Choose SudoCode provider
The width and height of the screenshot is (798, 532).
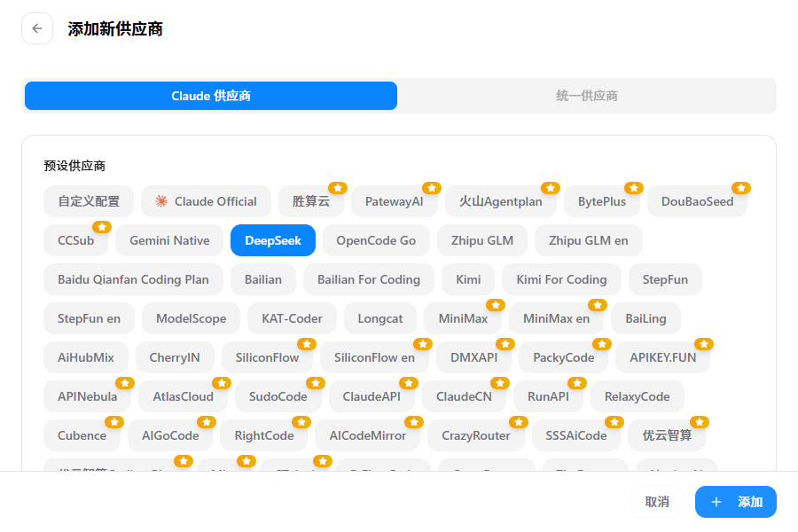tap(278, 396)
